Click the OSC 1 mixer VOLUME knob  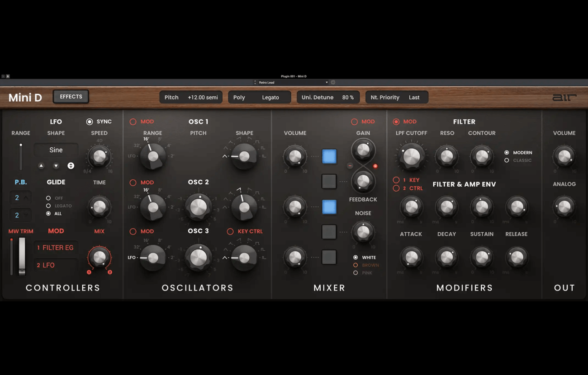(295, 156)
